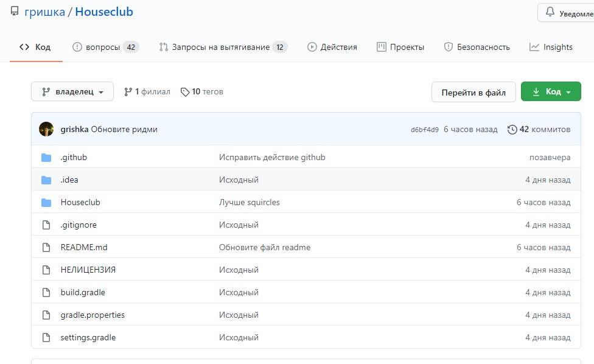Open the Безопасность tab
Screen dimensions: 594x364
477,47
